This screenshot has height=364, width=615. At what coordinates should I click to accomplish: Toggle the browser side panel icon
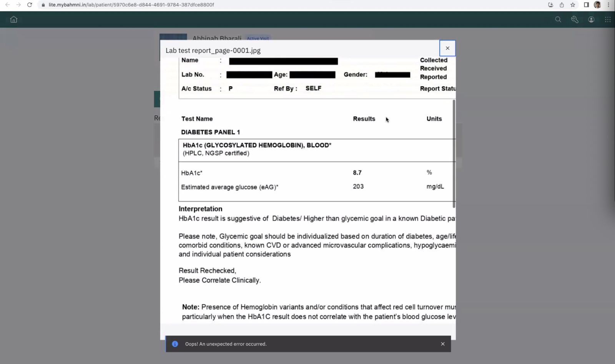(586, 5)
